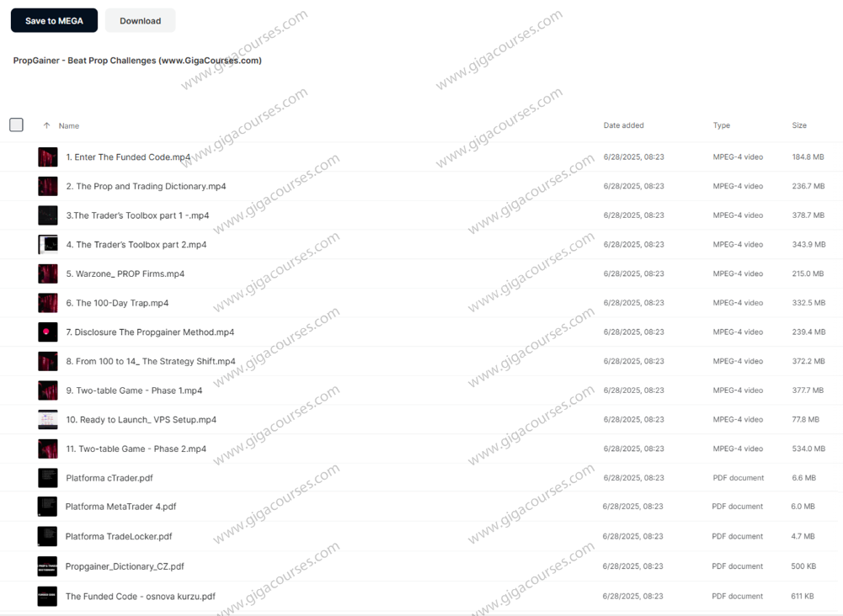Open 3.The Trader's Toolbox part 1 thumbnail
The image size is (843, 616).
[x=48, y=215]
